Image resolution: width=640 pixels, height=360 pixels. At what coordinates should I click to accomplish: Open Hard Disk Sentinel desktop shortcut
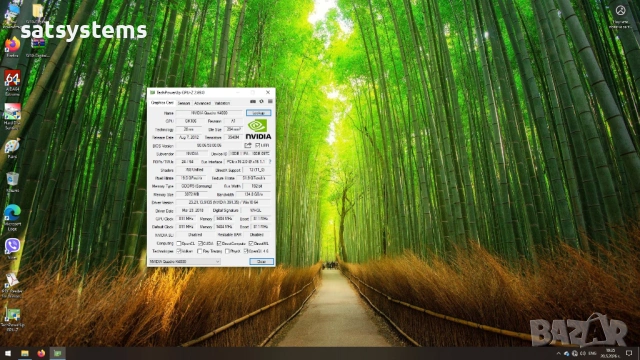coord(12,116)
